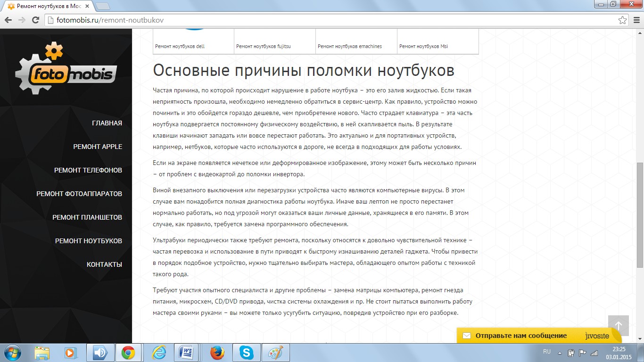Open Paint from the taskbar
The height and width of the screenshot is (362, 644).
275,353
